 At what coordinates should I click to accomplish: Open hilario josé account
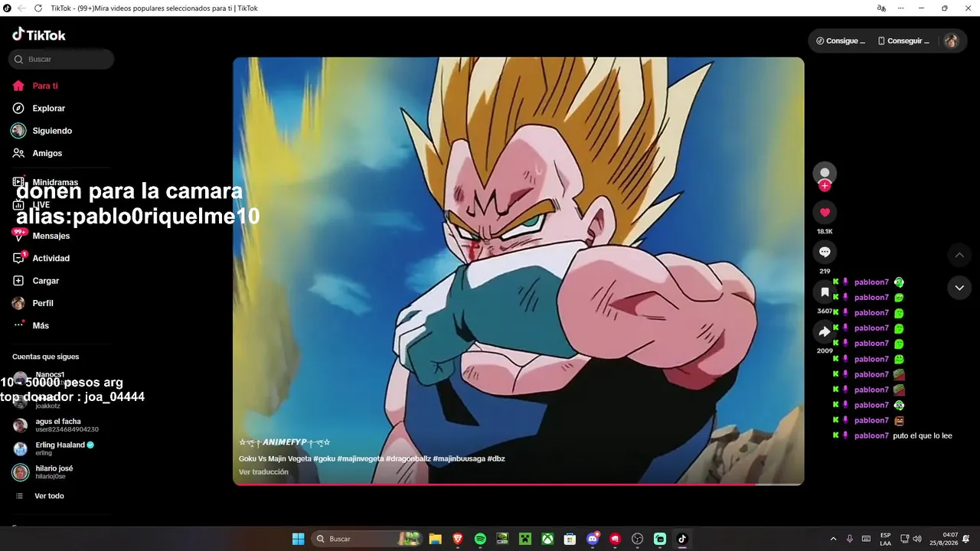pos(43,472)
